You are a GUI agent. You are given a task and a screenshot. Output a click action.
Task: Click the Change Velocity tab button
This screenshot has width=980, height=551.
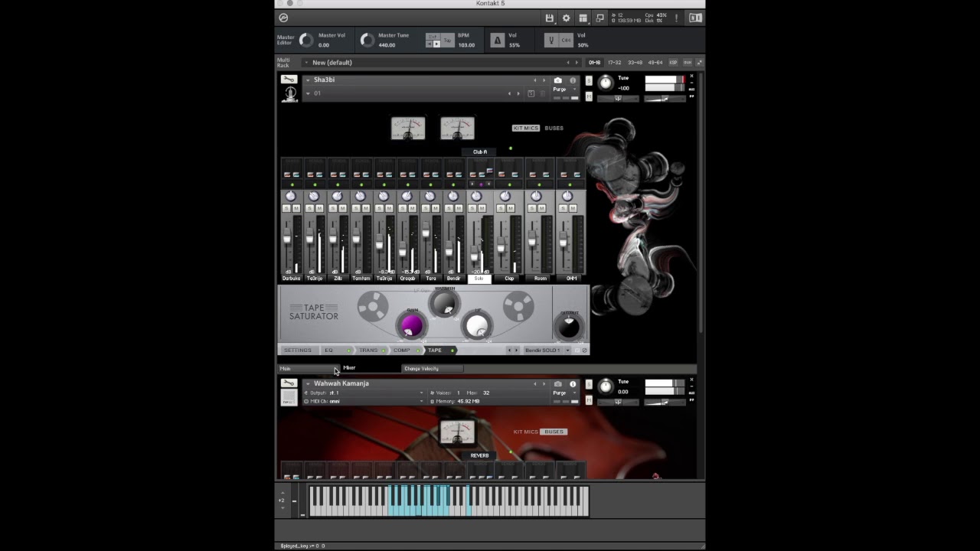point(433,369)
